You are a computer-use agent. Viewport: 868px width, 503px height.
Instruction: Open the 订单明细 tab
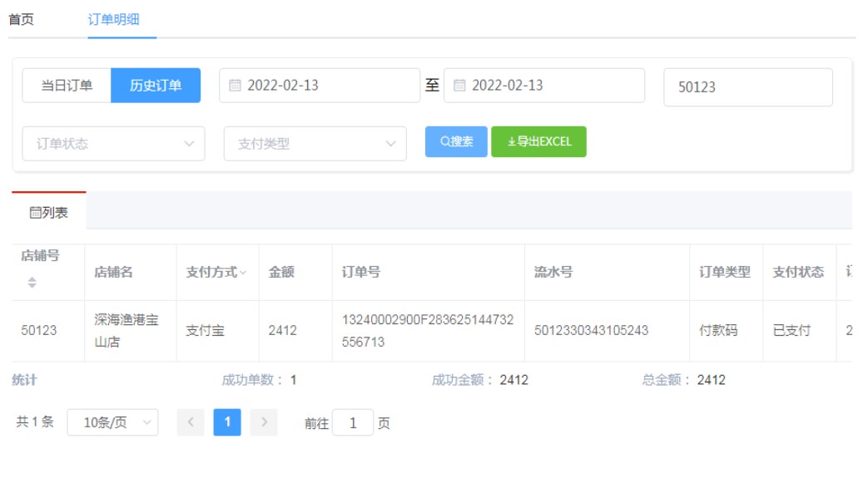click(x=114, y=19)
